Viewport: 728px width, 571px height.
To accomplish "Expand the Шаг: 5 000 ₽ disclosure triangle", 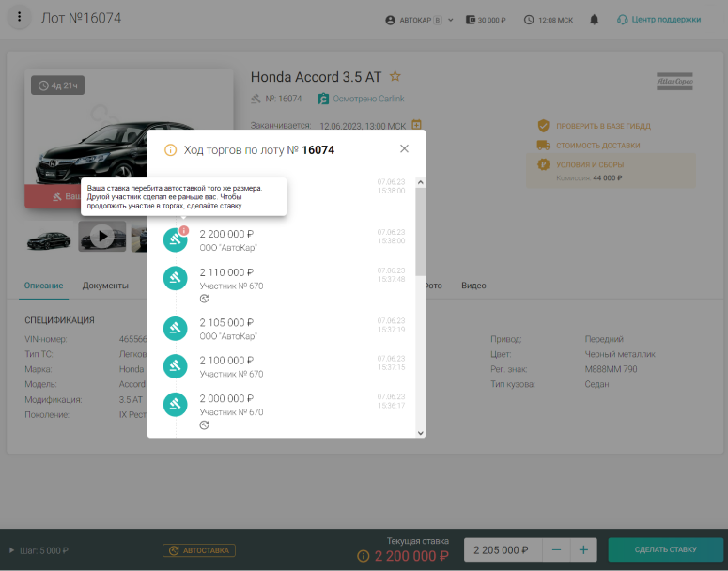I will [11, 550].
